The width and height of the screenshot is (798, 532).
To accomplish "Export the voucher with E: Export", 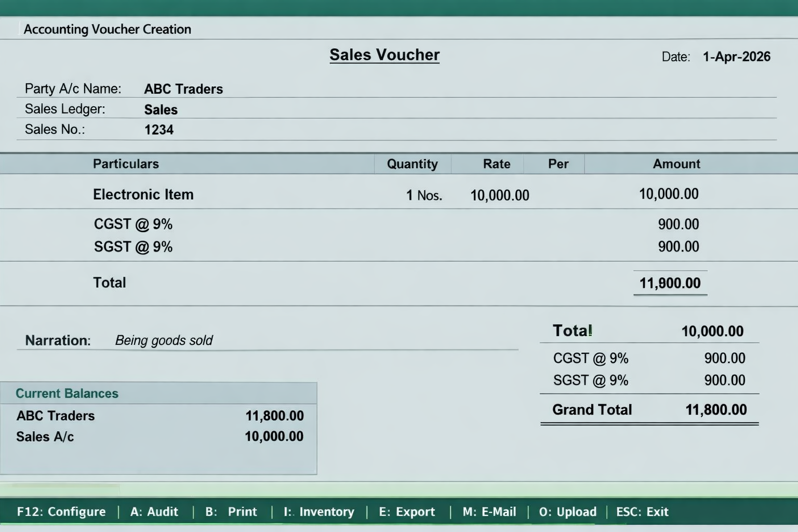I will [x=407, y=512].
